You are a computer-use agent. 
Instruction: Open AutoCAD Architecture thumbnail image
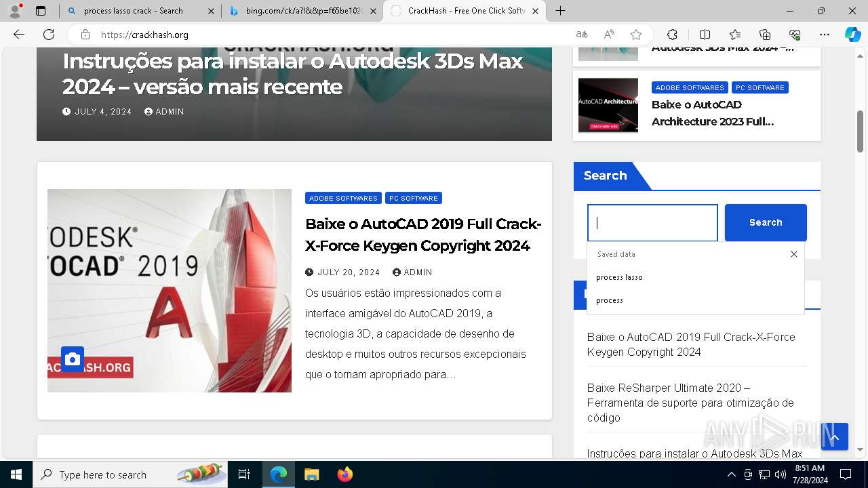[x=608, y=105]
